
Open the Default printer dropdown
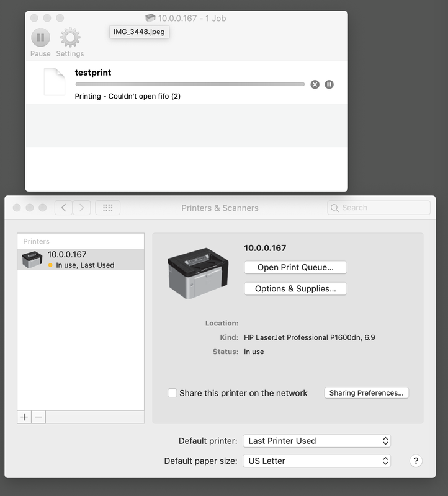pyautogui.click(x=316, y=441)
